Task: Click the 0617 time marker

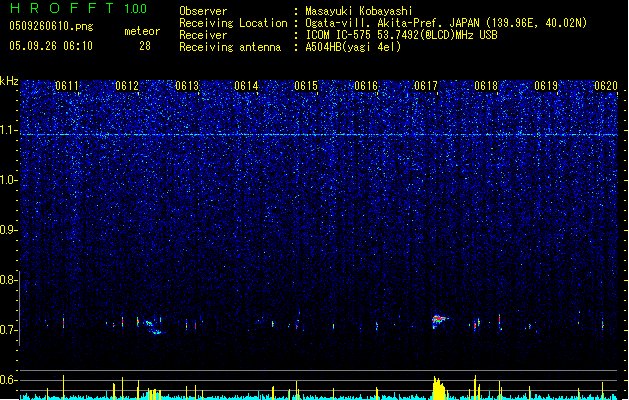Action: coord(426,86)
